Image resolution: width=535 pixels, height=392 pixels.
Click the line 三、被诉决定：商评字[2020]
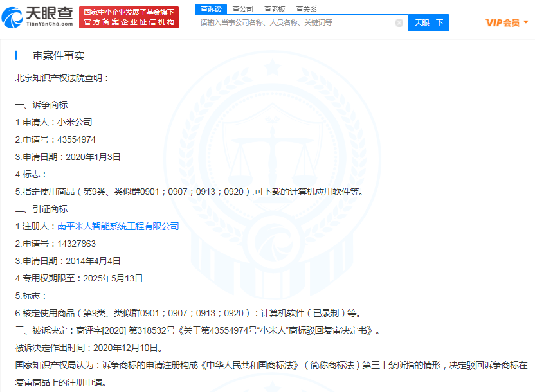tap(197, 331)
